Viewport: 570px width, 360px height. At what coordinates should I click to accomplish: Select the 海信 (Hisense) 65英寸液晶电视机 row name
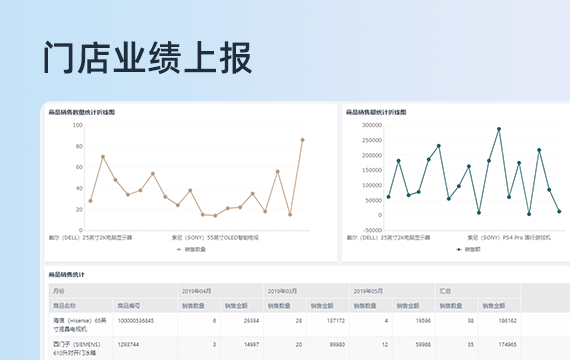point(80,325)
